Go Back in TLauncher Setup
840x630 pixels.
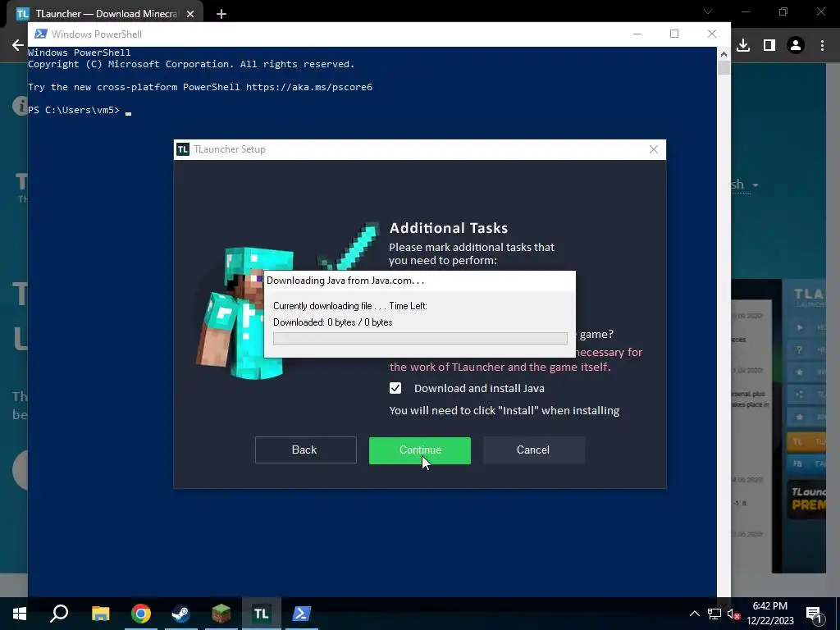[x=305, y=450]
